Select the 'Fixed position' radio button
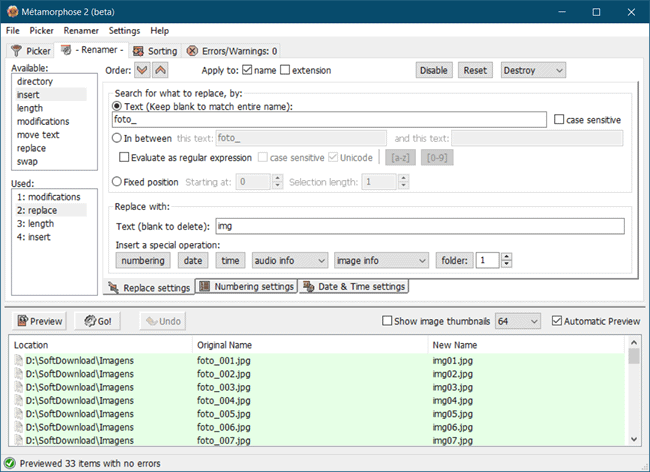Viewport: 650px width, 472px height. 117,182
